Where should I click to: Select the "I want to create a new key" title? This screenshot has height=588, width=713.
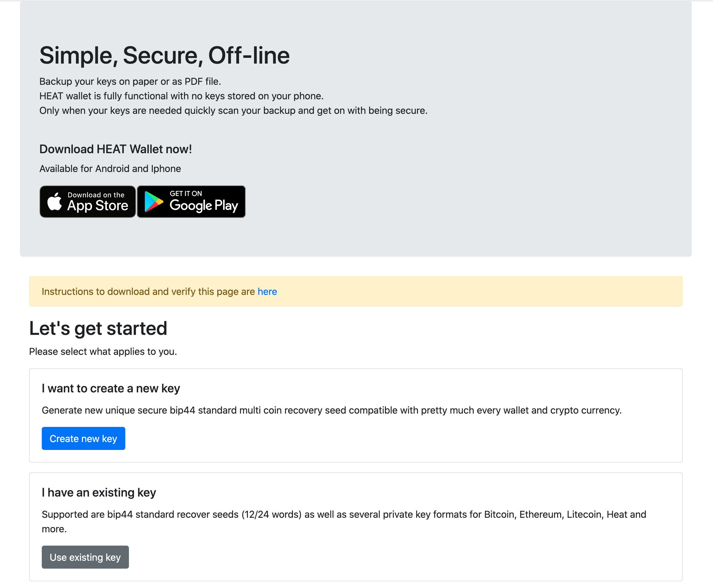pos(111,388)
